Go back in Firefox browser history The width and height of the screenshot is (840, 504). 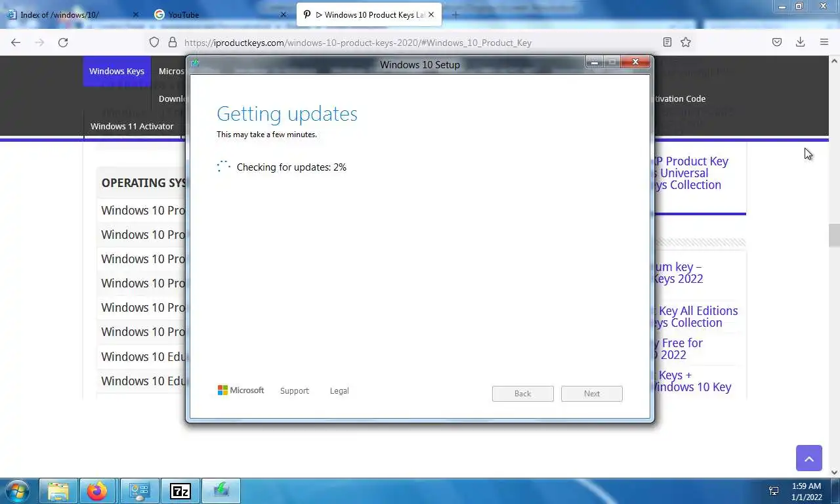coord(16,42)
